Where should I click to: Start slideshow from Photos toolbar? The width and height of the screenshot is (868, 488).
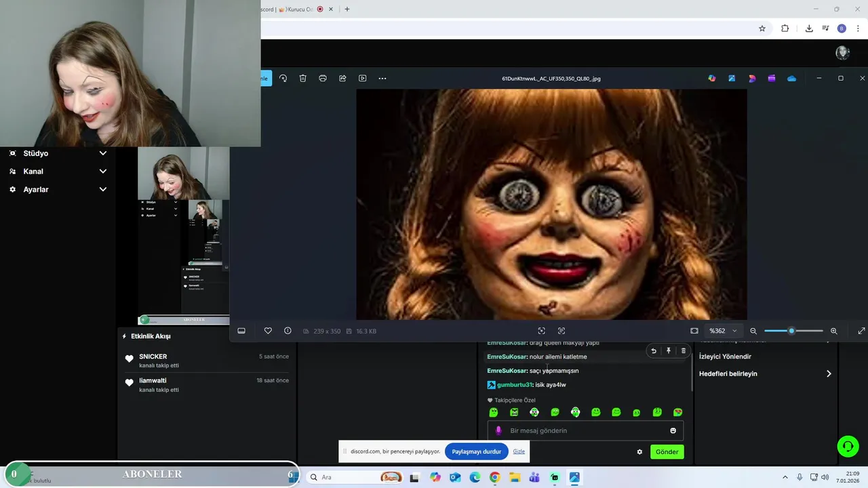362,79
